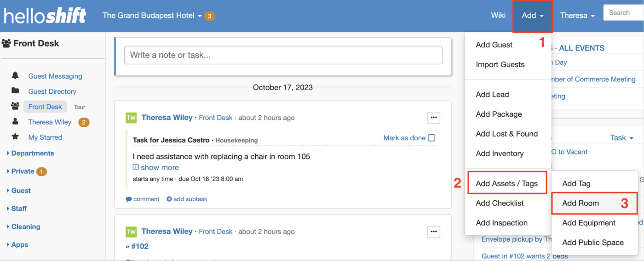Image resolution: width=644 pixels, height=261 pixels.
Task: Click the My Starred star icon
Action: tap(15, 136)
